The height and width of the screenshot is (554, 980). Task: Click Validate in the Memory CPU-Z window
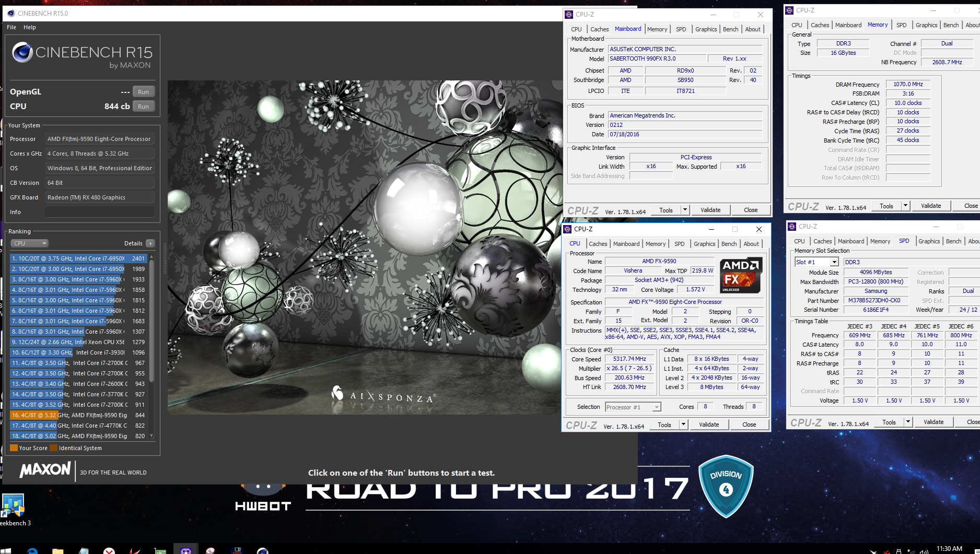click(x=931, y=206)
